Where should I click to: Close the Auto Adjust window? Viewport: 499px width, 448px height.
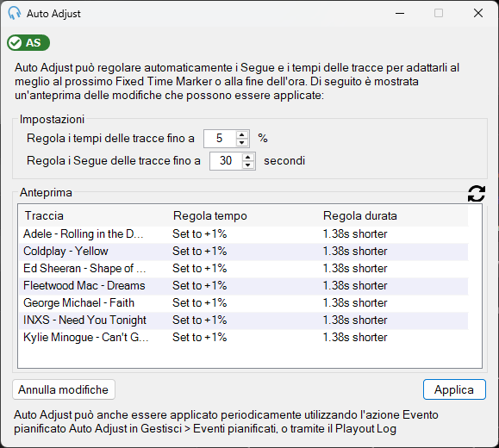[478, 13]
